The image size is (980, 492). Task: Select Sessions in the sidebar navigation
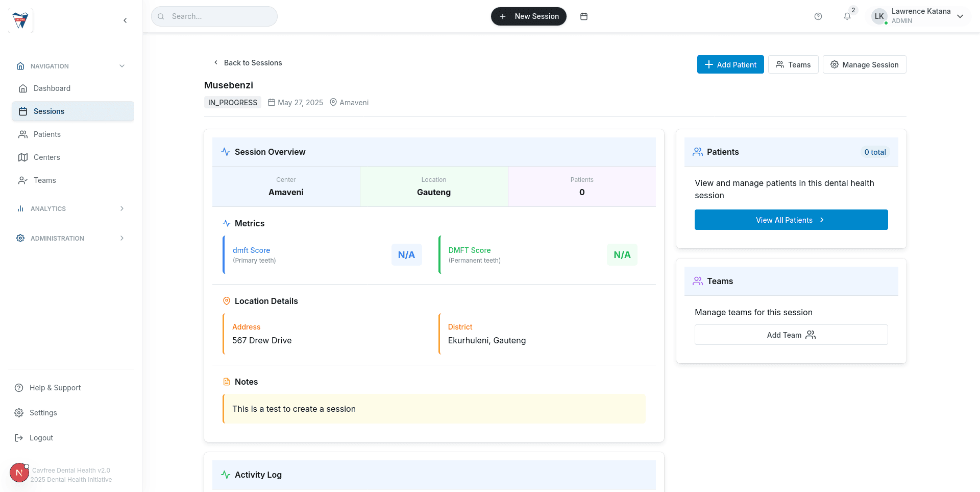(x=48, y=111)
